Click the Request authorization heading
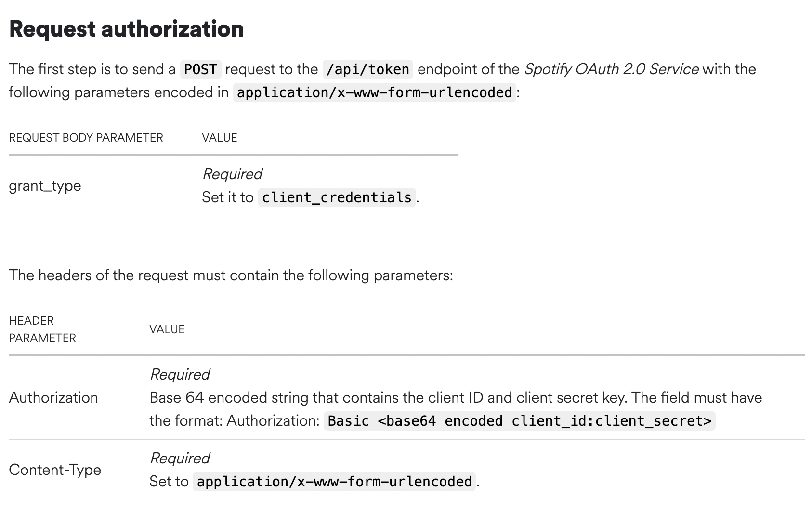 tap(126, 29)
